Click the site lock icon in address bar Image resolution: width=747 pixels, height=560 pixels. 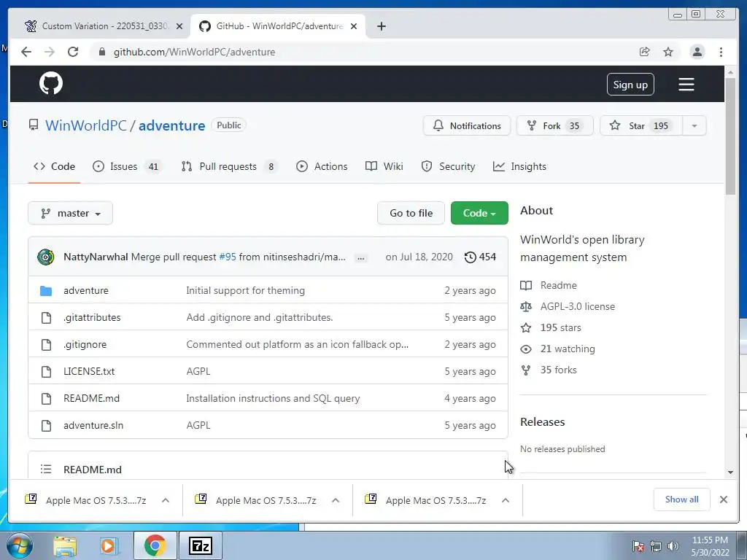click(x=101, y=52)
